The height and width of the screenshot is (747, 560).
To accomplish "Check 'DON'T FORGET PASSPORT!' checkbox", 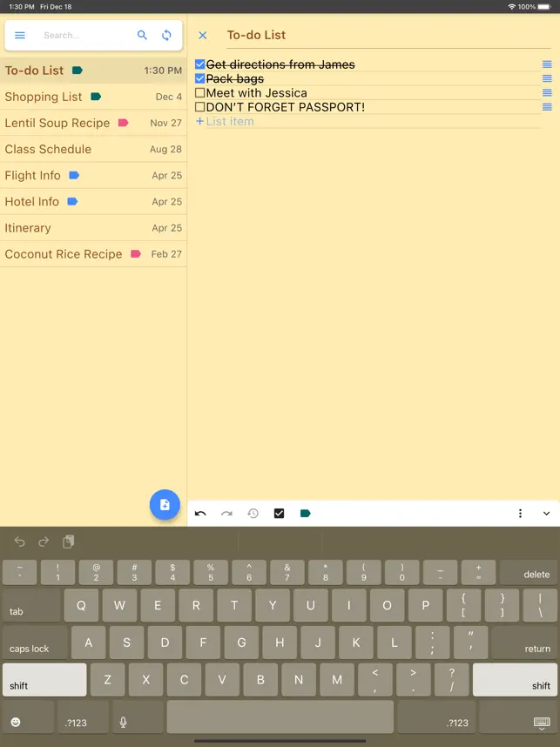I will tap(200, 107).
